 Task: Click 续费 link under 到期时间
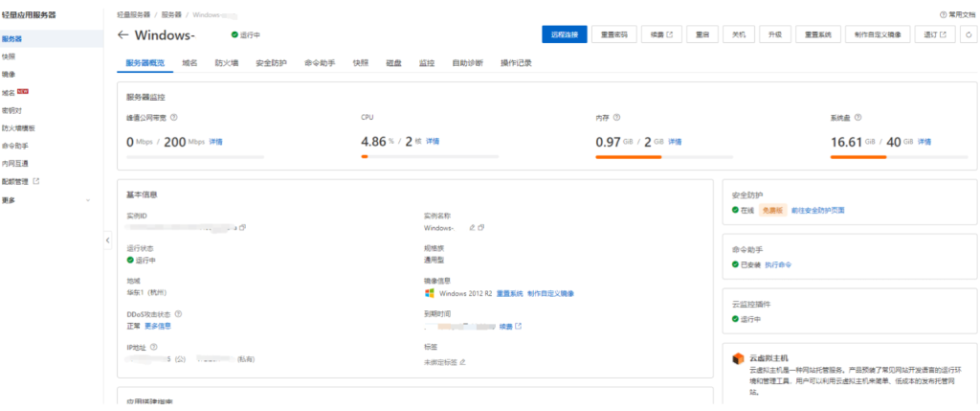510,326
